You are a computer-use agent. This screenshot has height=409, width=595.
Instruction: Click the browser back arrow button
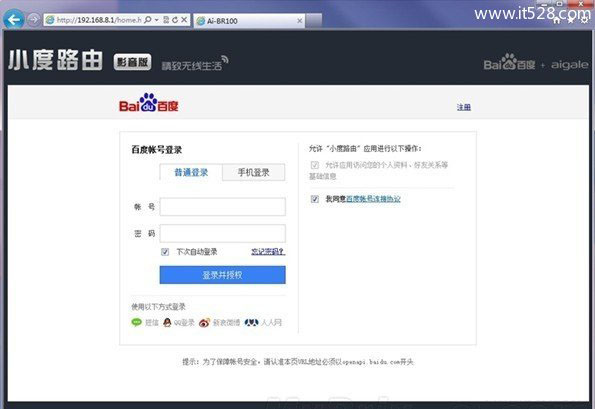(x=14, y=19)
